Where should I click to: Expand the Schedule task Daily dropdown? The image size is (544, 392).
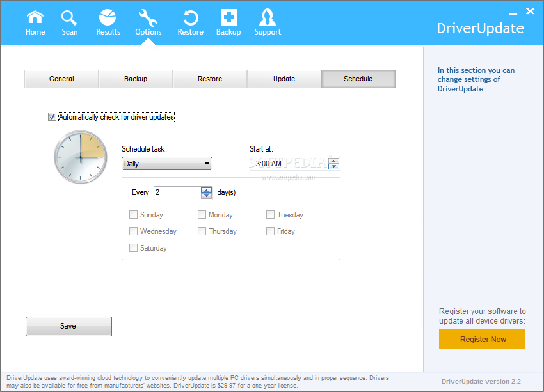tap(167, 164)
